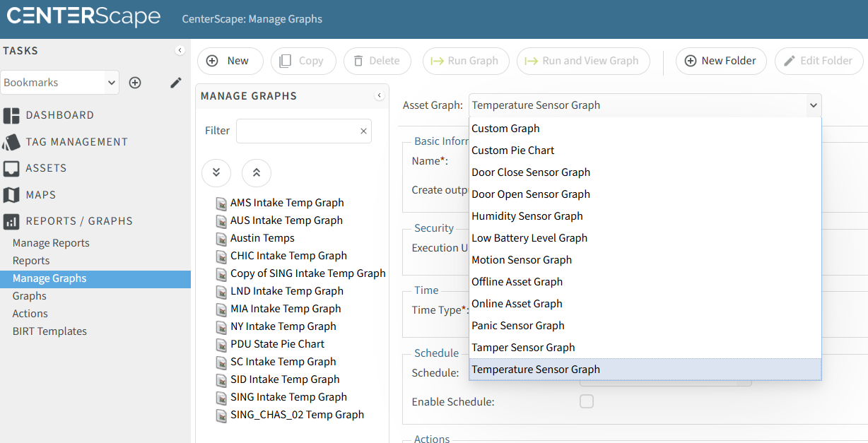Open Manage Reports link
Viewport: 868px width, 443px height.
click(51, 243)
